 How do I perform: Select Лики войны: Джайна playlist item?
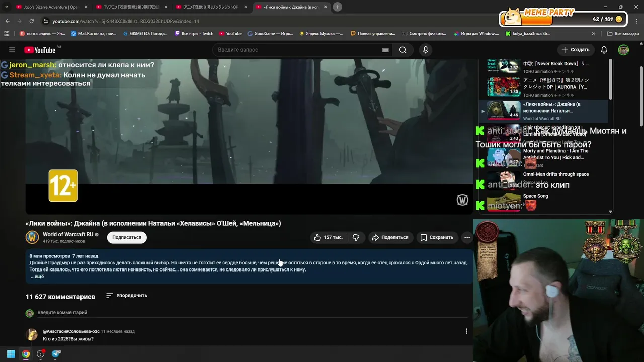(543, 111)
